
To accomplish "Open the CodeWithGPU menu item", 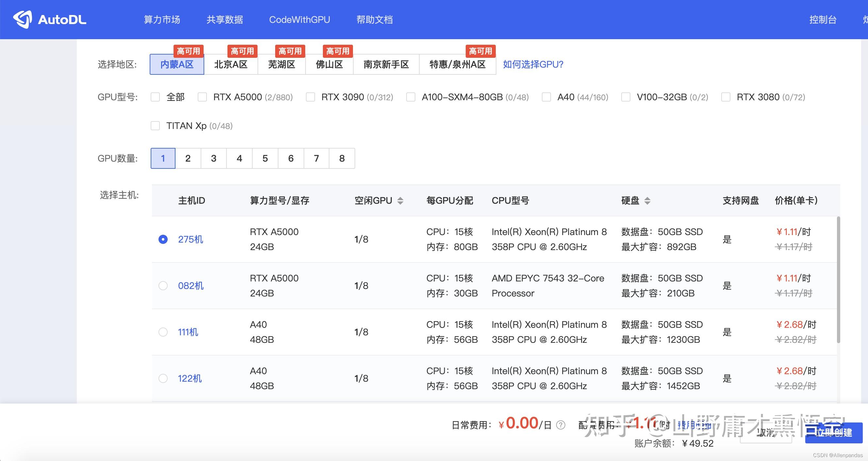I will click(300, 20).
